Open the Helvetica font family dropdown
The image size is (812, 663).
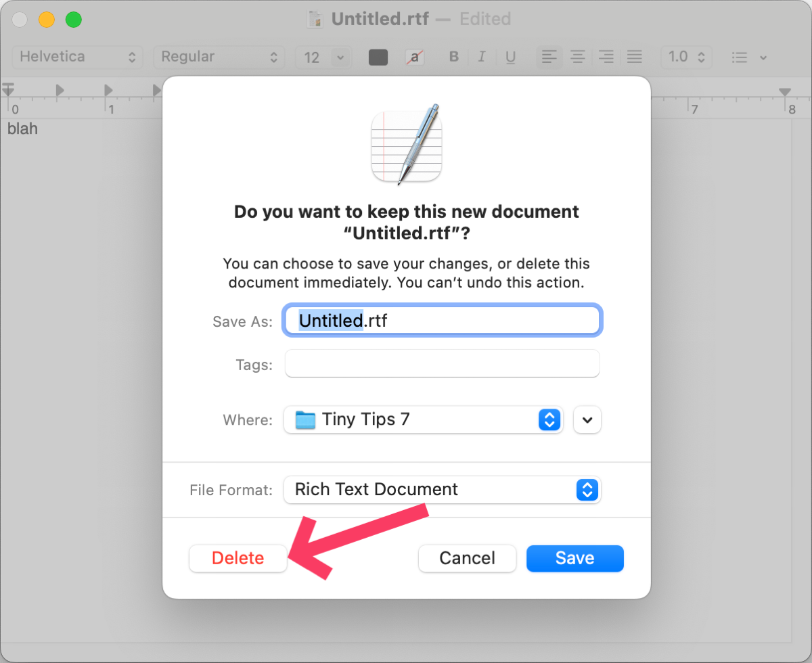click(x=78, y=57)
